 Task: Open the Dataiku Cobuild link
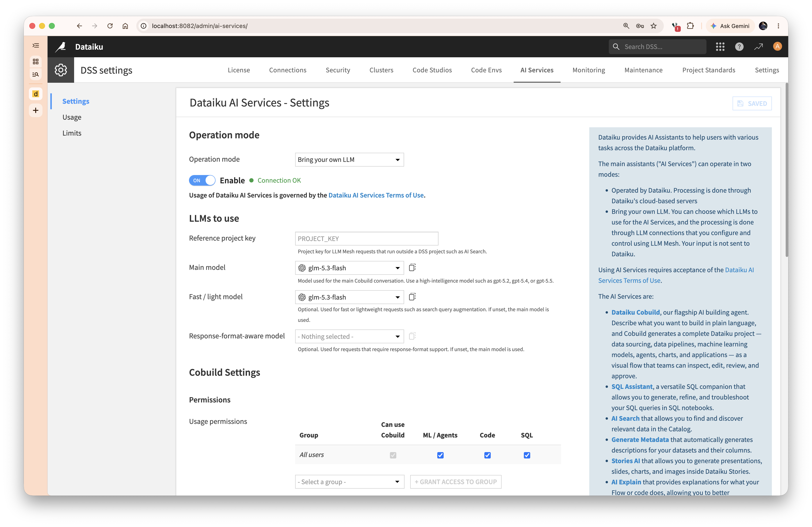point(635,312)
